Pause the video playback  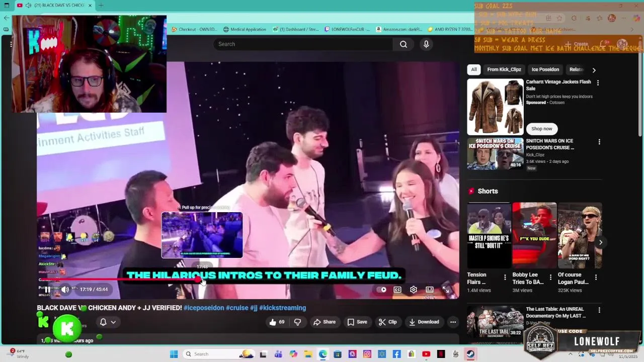pyautogui.click(x=47, y=289)
